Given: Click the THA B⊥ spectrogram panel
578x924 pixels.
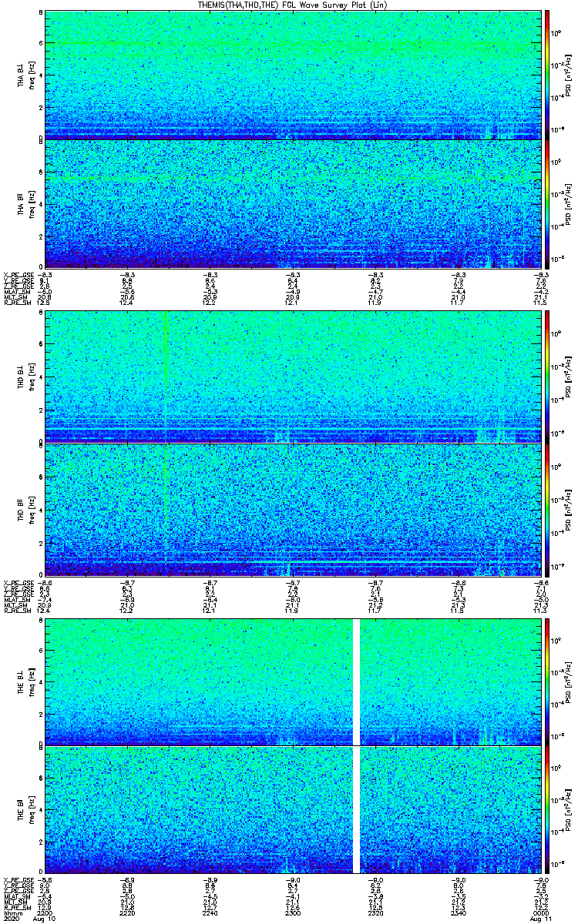Looking at the screenshot, I should tap(292, 75).
